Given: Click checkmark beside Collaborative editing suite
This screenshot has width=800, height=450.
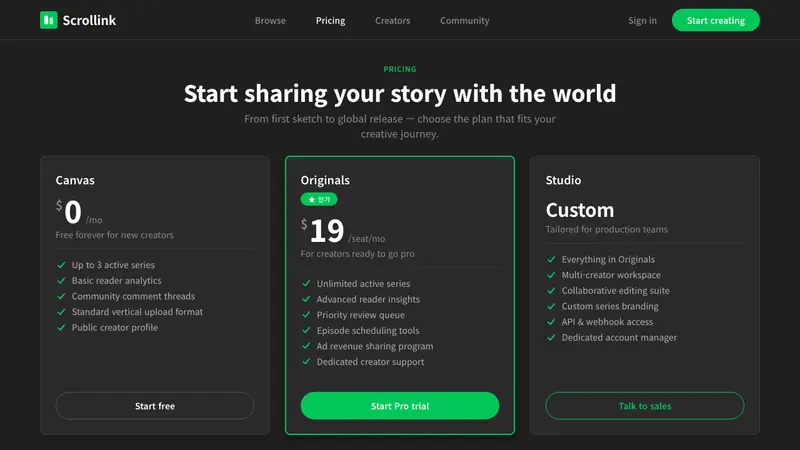Looking at the screenshot, I should pos(551,291).
